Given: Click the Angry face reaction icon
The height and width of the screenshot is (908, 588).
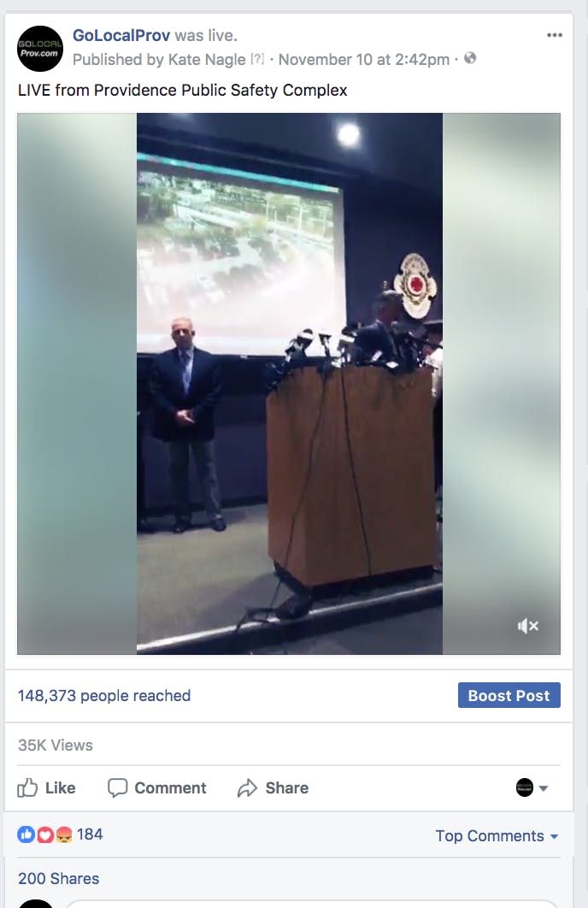Looking at the screenshot, I should tap(63, 834).
